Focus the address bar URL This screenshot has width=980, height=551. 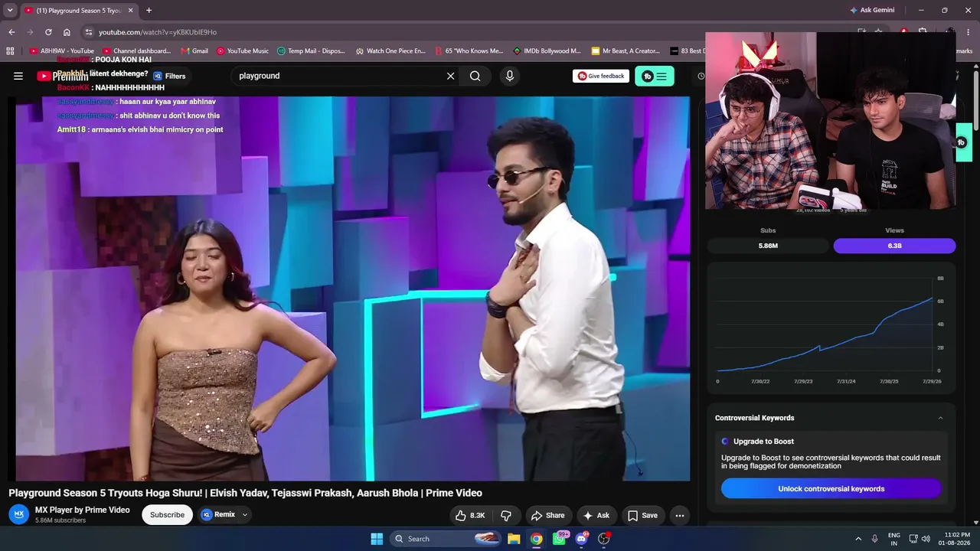[x=158, y=32]
